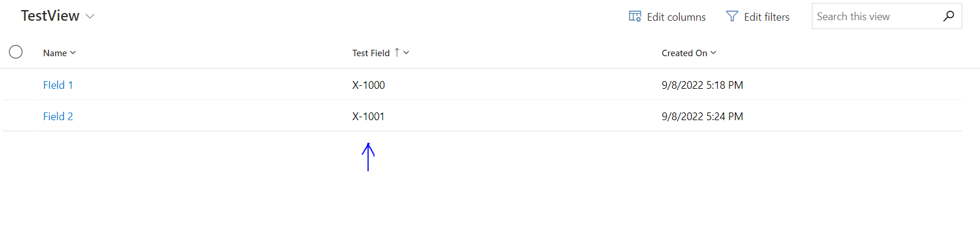980x232 pixels.
Task: Click the Test Field column header
Action: pos(371,53)
